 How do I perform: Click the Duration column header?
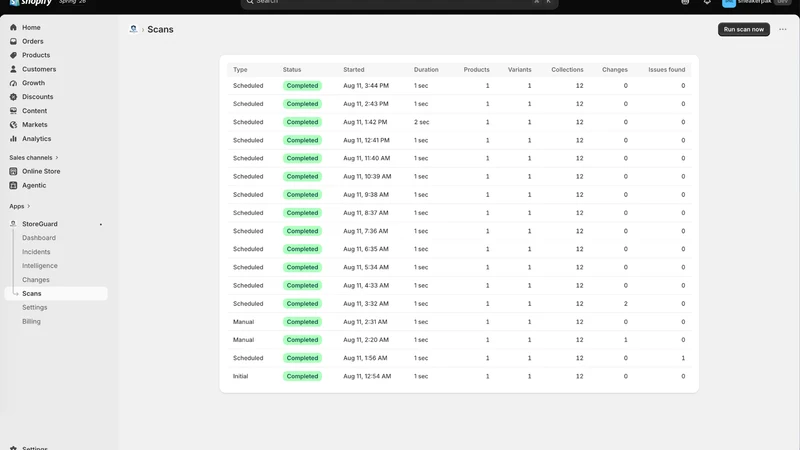(x=426, y=69)
